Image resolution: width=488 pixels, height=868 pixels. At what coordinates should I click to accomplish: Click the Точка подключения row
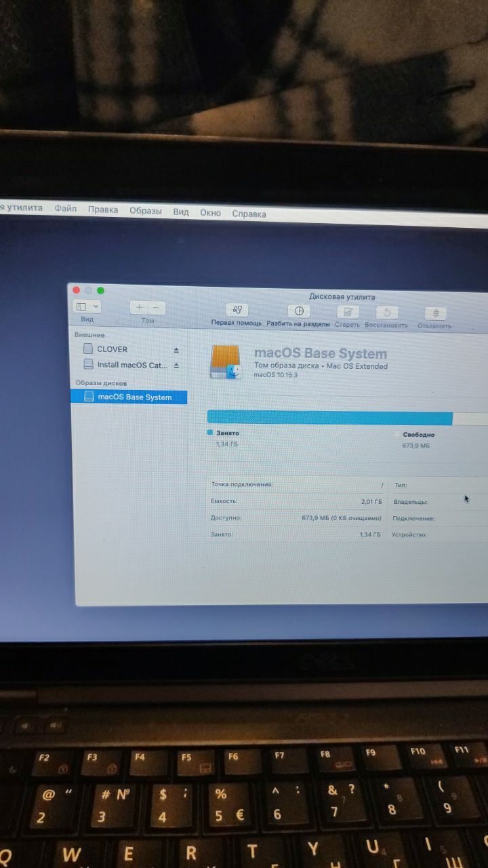[296, 486]
